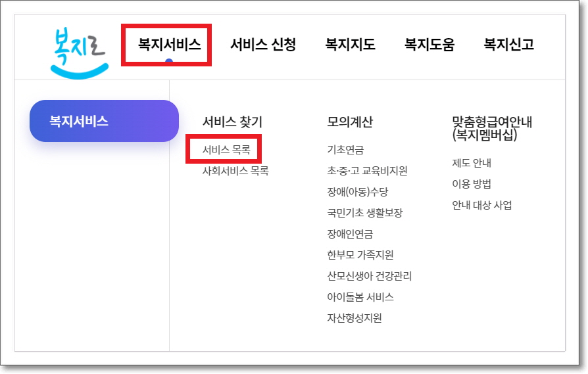588x374 pixels.
Task: Click the 복지로 logo
Action: point(80,53)
